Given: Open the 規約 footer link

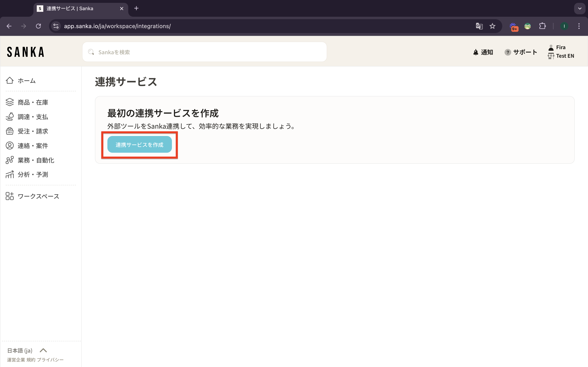Looking at the screenshot, I should [31, 360].
